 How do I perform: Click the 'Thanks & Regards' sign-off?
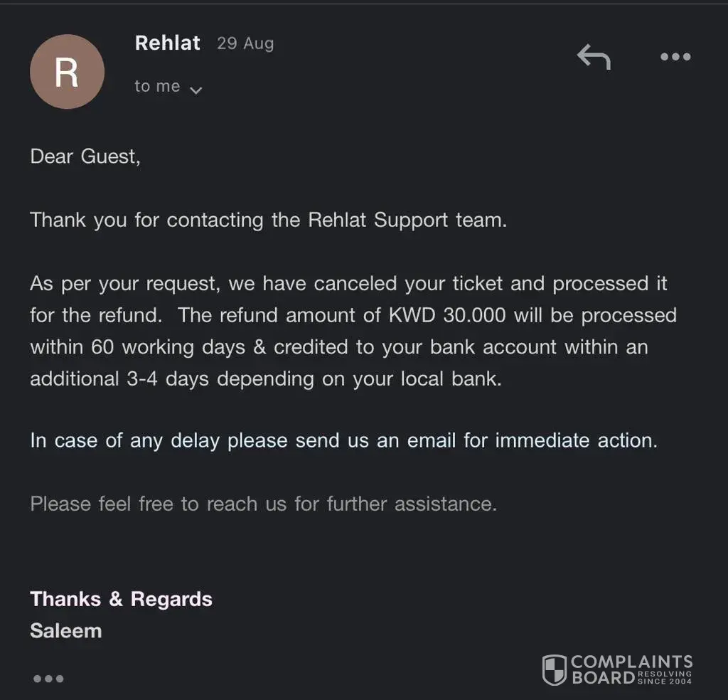point(121,599)
